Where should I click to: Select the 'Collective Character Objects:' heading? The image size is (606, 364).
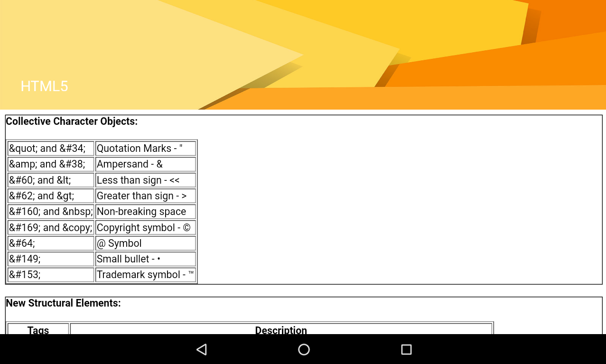pyautogui.click(x=72, y=121)
